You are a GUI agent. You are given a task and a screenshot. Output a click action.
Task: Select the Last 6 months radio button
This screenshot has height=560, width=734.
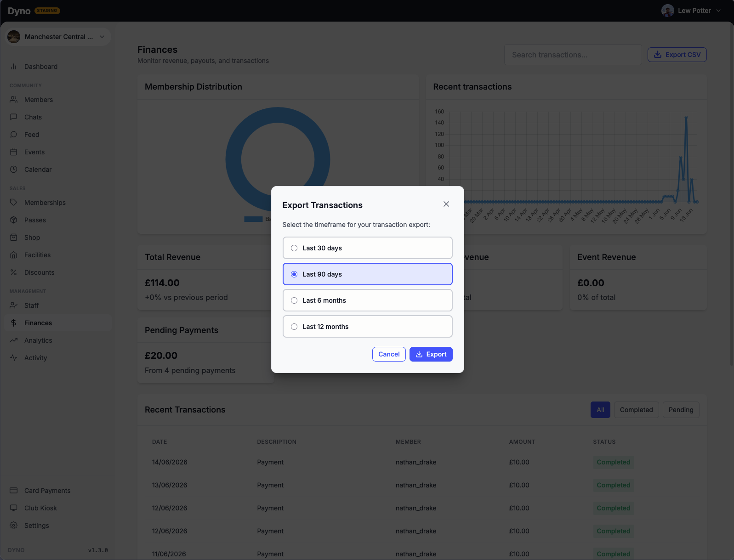294,300
